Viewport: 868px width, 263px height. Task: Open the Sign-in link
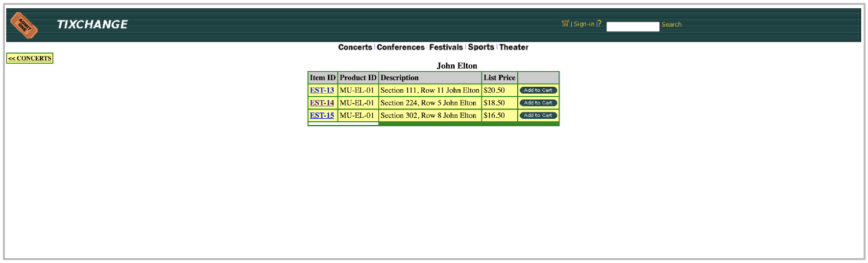pyautogui.click(x=584, y=24)
